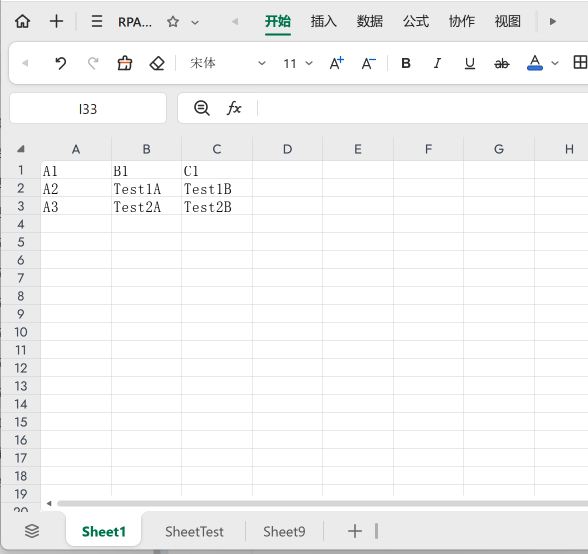Select cell containing B1

coord(146,170)
